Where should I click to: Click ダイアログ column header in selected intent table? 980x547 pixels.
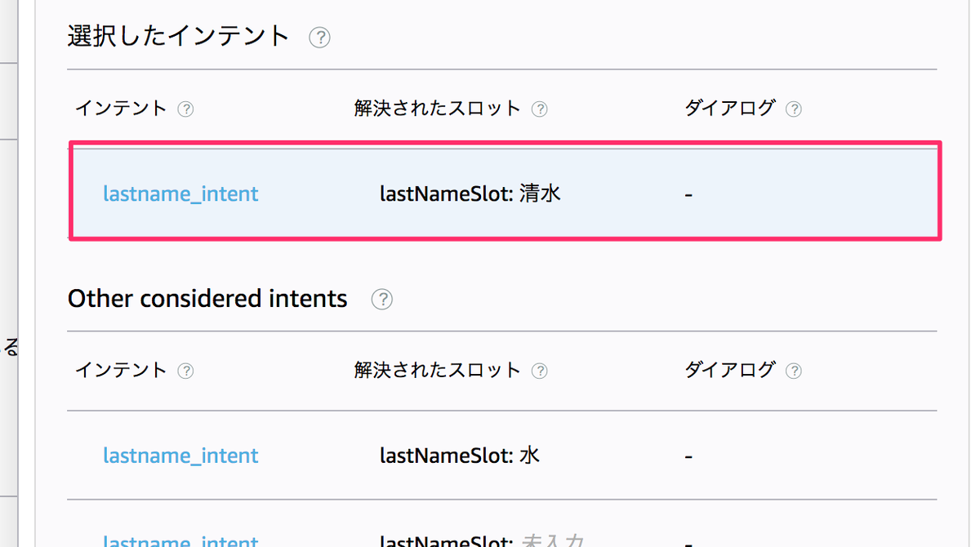[x=729, y=109]
